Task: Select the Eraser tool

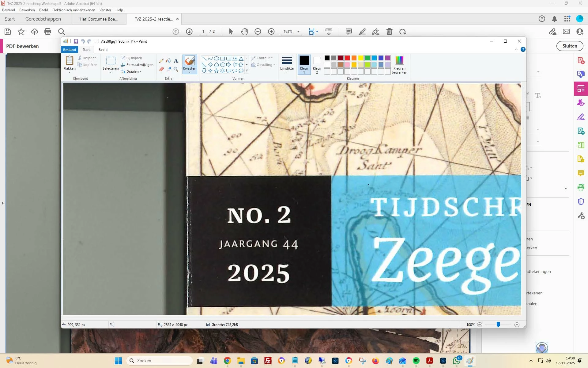Action: click(161, 69)
